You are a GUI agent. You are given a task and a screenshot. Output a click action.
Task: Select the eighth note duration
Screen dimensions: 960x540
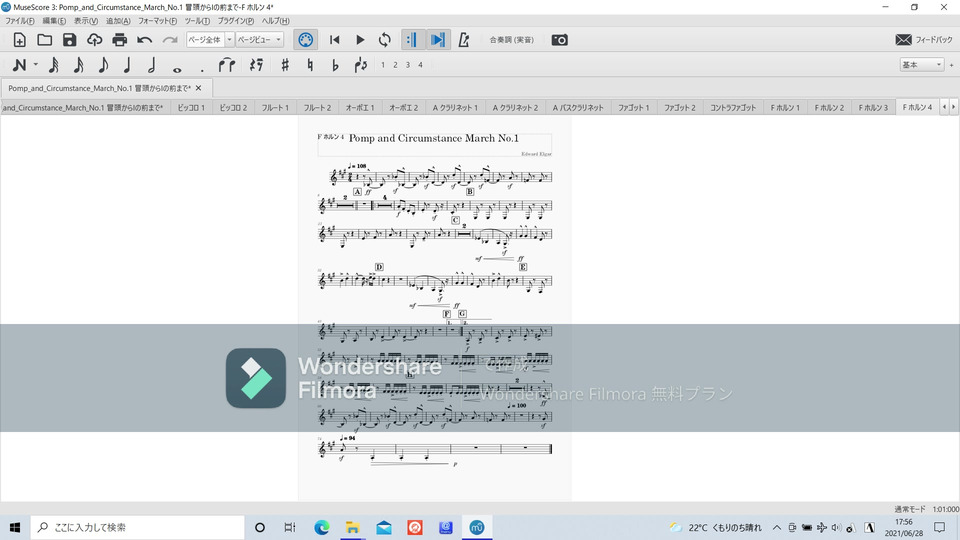tap(103, 65)
